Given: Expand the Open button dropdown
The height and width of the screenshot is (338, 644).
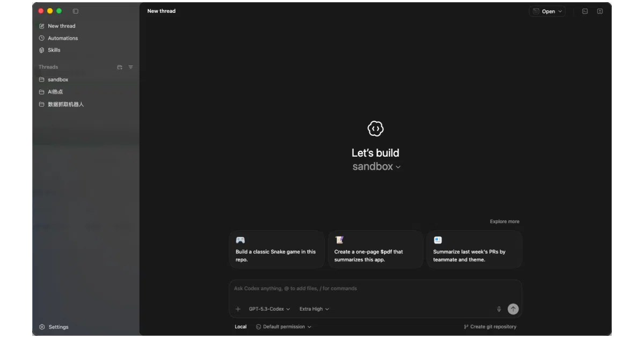Looking at the screenshot, I should (547, 11).
